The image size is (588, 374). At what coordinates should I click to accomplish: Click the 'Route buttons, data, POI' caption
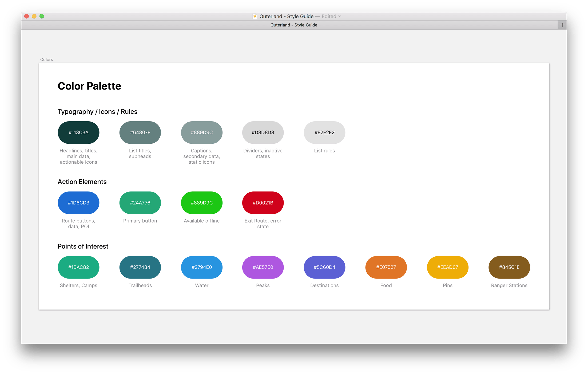tap(78, 224)
